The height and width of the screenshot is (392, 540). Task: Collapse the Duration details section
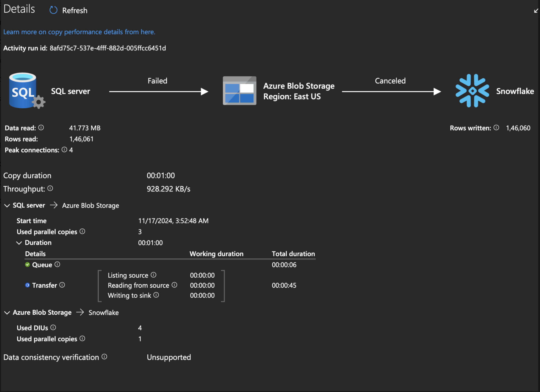(19, 243)
